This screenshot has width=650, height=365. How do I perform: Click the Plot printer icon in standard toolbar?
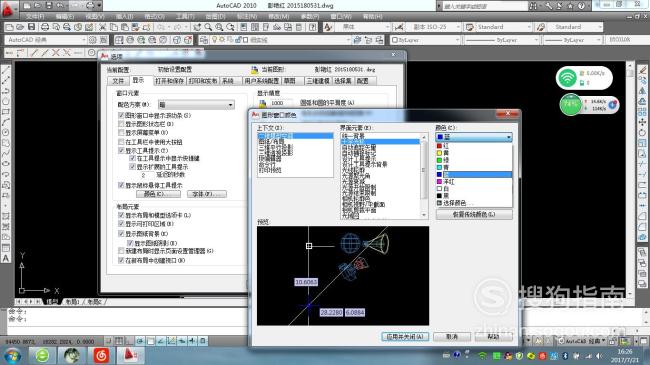45,27
